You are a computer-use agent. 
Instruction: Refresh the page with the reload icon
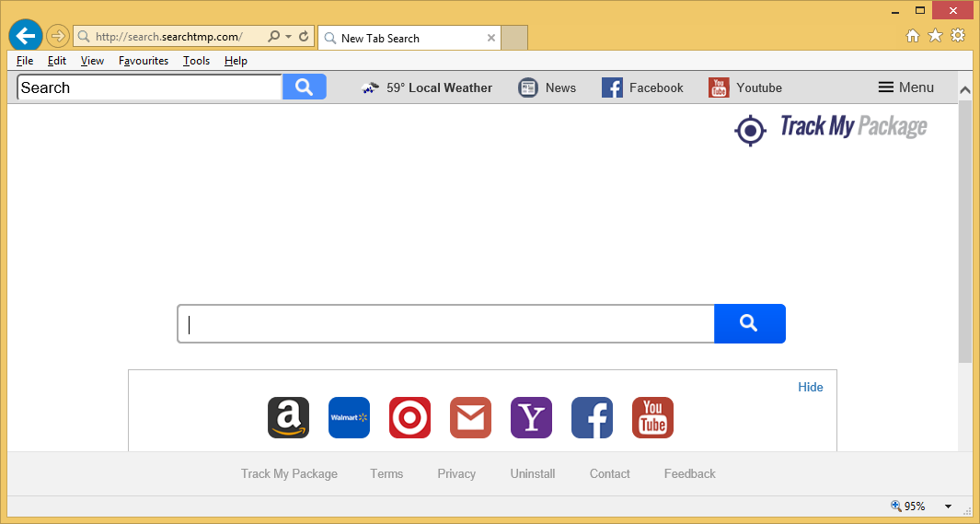304,36
